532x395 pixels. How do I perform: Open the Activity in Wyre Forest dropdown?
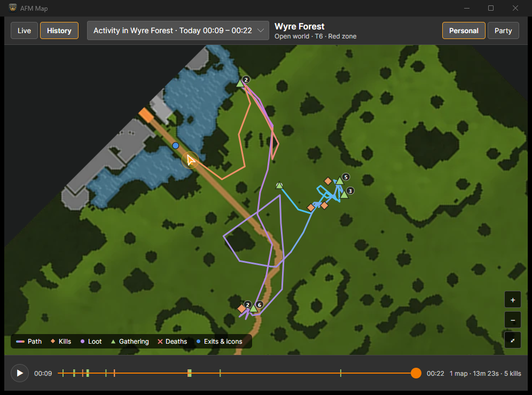point(178,30)
